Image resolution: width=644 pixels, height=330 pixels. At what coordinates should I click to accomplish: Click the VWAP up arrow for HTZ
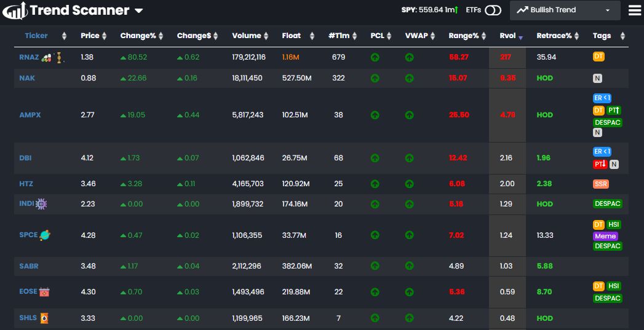click(409, 184)
